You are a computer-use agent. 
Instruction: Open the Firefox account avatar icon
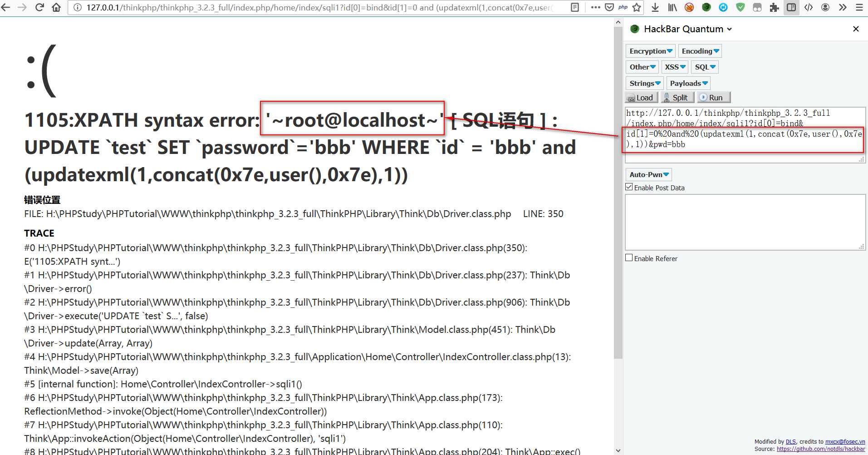pyautogui.click(x=825, y=7)
